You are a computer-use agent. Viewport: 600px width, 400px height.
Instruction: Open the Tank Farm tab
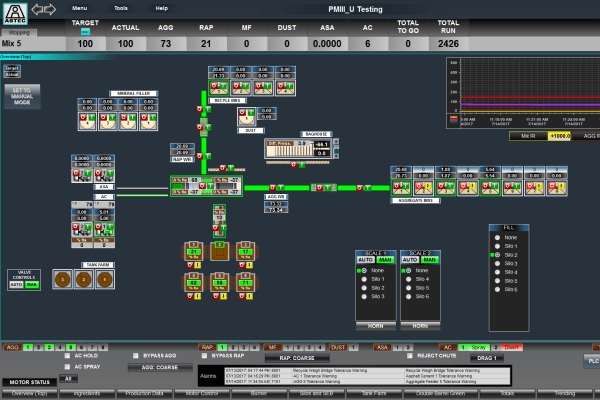tap(374, 393)
